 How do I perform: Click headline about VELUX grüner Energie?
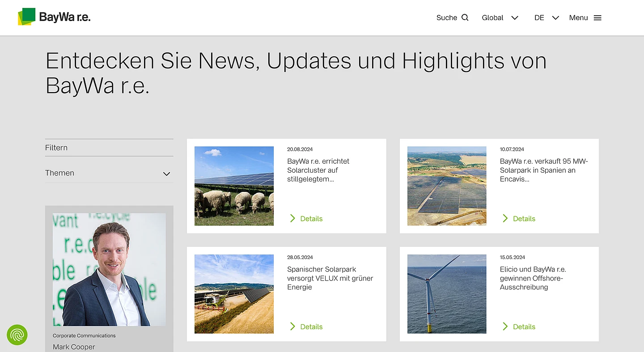[x=330, y=278]
